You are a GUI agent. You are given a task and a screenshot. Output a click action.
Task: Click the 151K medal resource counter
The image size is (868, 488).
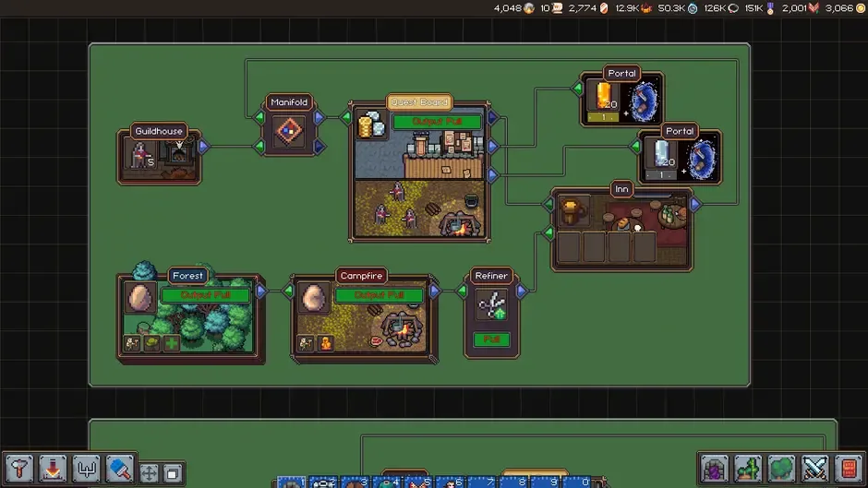coord(759,8)
